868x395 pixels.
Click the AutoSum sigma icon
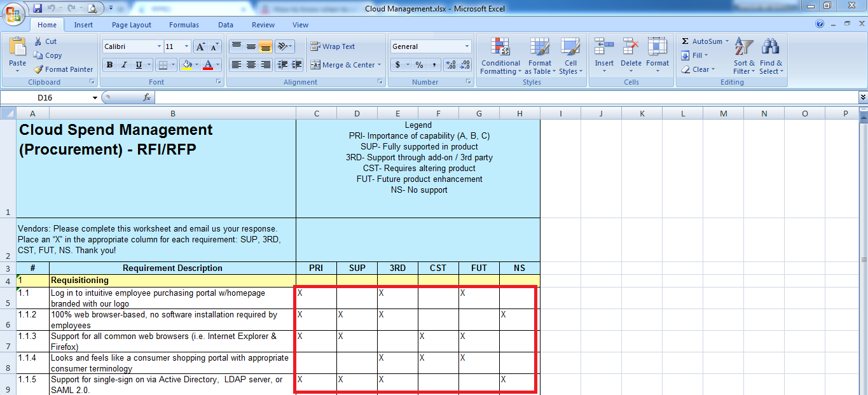click(x=685, y=41)
